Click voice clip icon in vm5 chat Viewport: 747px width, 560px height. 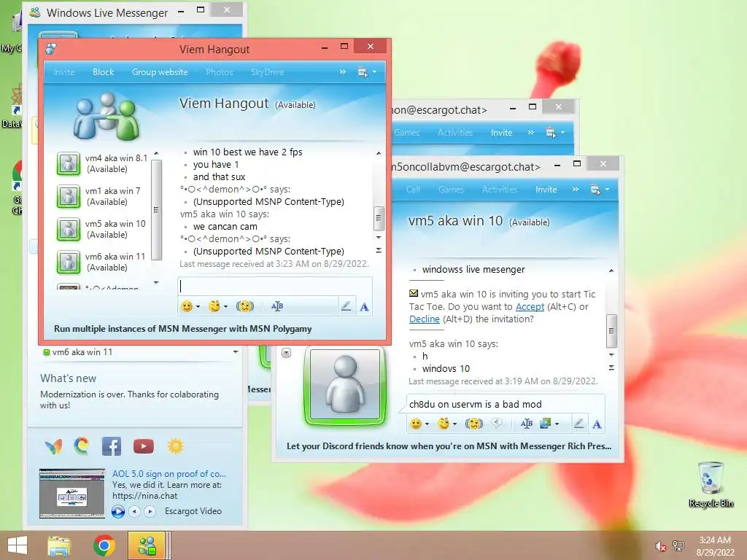(497, 424)
